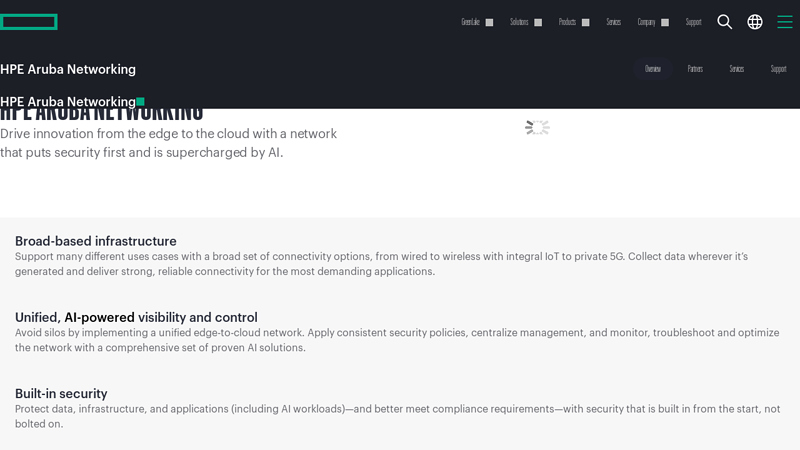800x450 pixels.
Task: Click the green square beside the breadcrumb
Action: click(x=141, y=102)
